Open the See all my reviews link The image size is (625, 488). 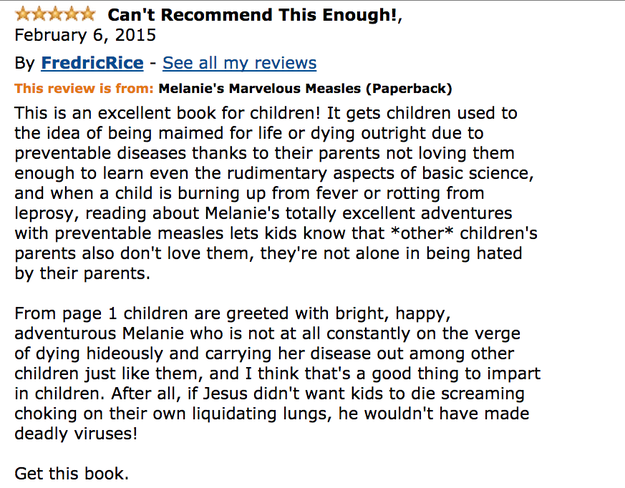[240, 63]
